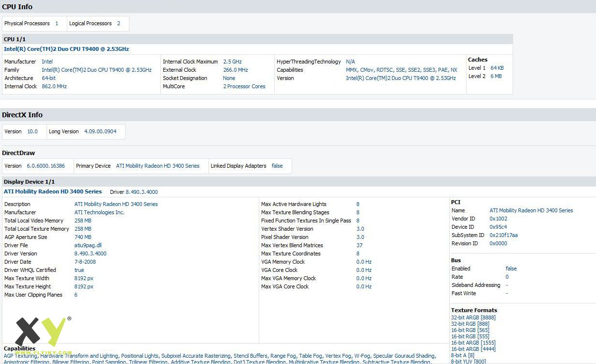Select the Physical Processors value "1"
596x364 pixels.
point(57,23)
